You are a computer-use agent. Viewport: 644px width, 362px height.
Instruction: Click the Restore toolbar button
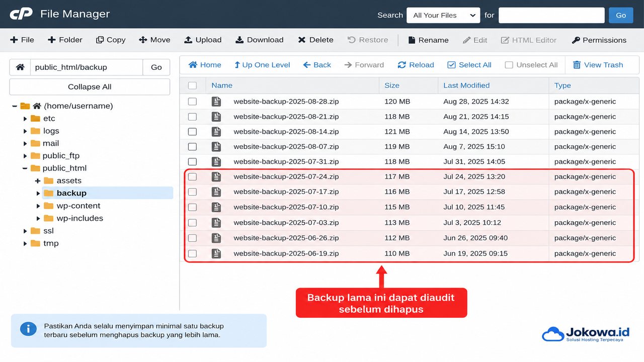[x=368, y=40]
